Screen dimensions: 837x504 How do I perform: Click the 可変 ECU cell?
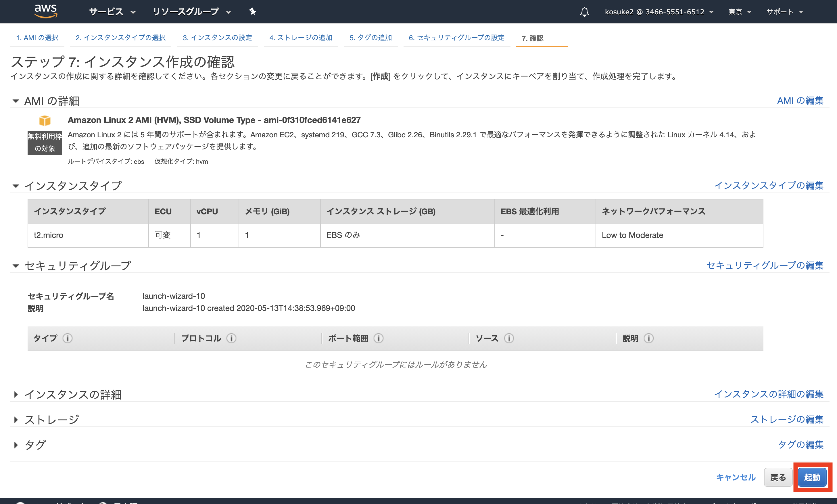coord(170,235)
